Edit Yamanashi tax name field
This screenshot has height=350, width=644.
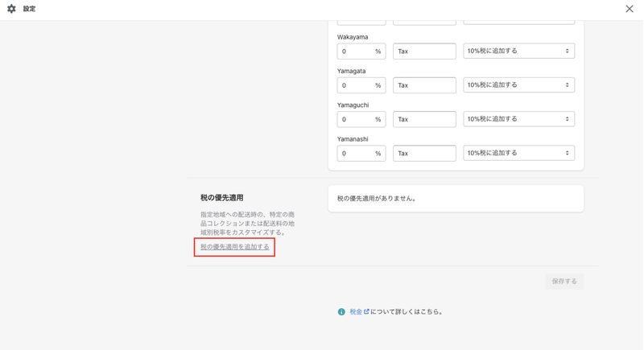[424, 154]
